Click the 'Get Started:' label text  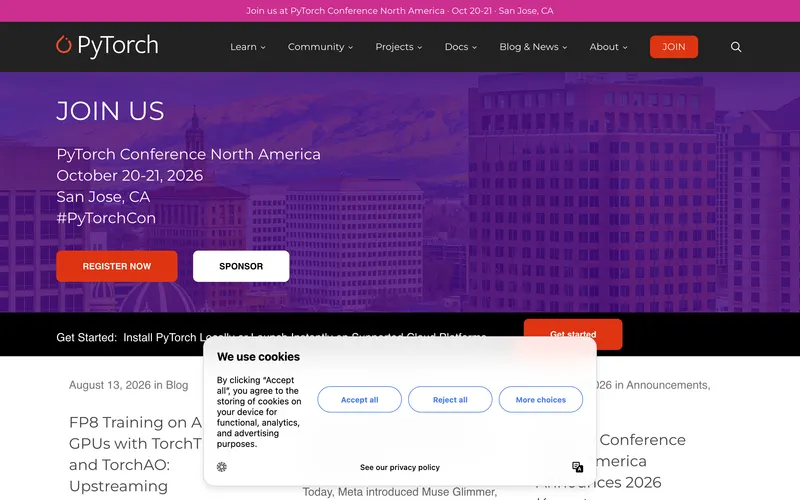click(x=87, y=337)
